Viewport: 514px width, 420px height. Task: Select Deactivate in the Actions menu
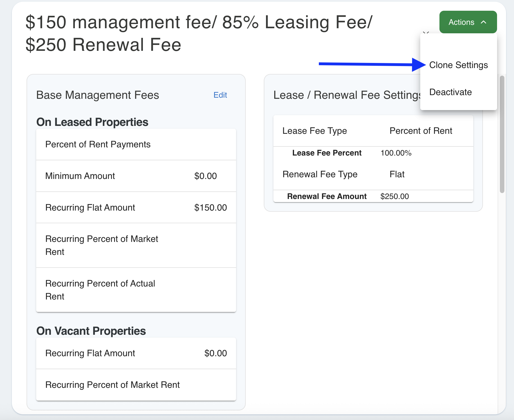(x=450, y=92)
